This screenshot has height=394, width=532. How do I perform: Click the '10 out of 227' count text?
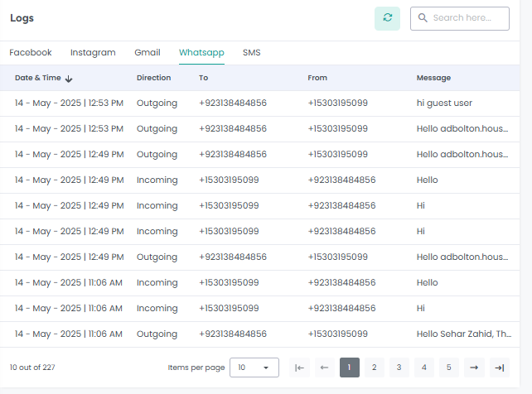(32, 368)
